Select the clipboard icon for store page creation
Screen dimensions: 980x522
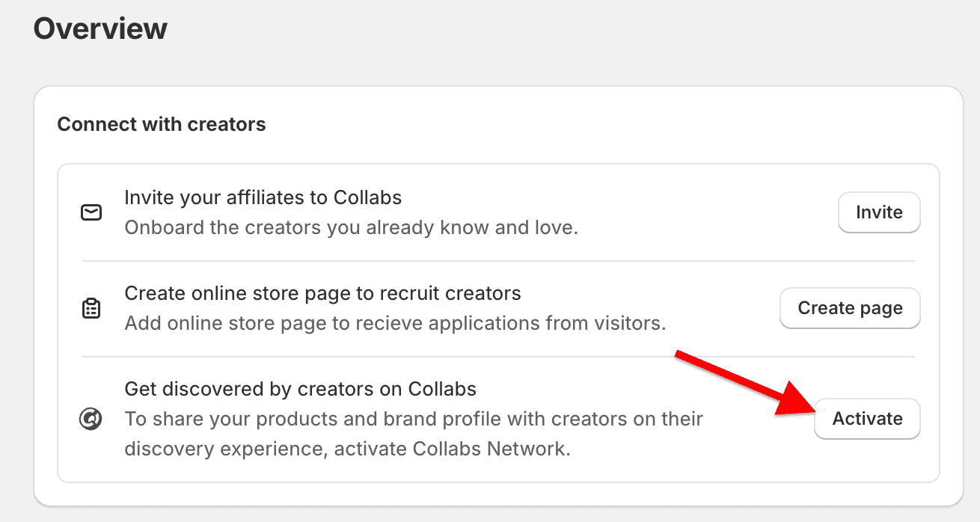pos(91,307)
